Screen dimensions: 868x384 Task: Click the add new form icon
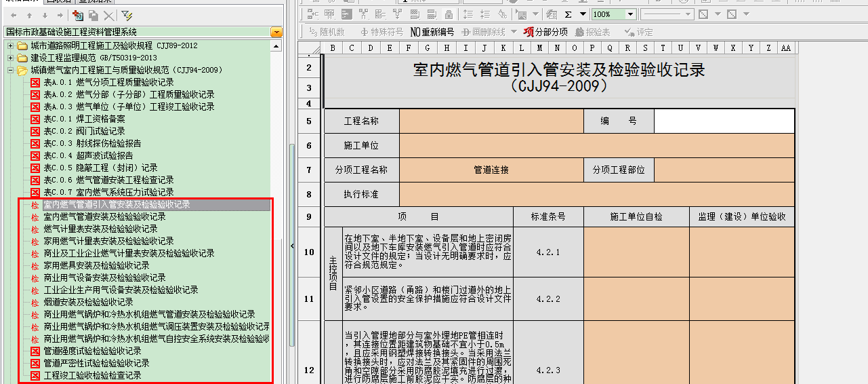tap(77, 15)
